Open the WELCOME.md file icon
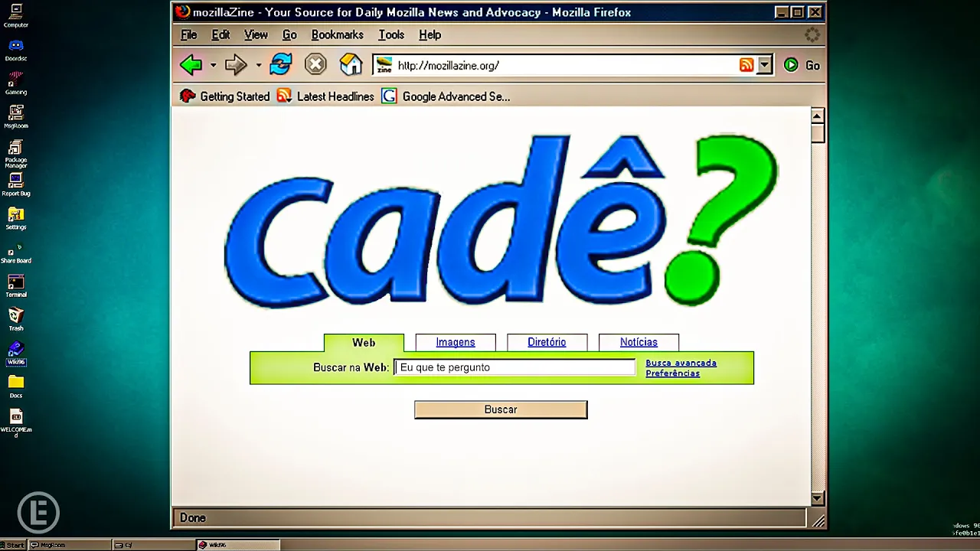 click(x=16, y=422)
